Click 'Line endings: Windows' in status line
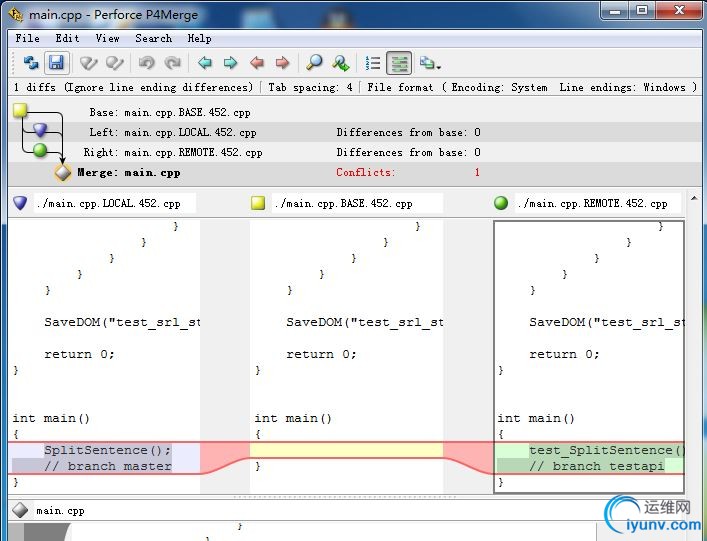 tap(622, 87)
